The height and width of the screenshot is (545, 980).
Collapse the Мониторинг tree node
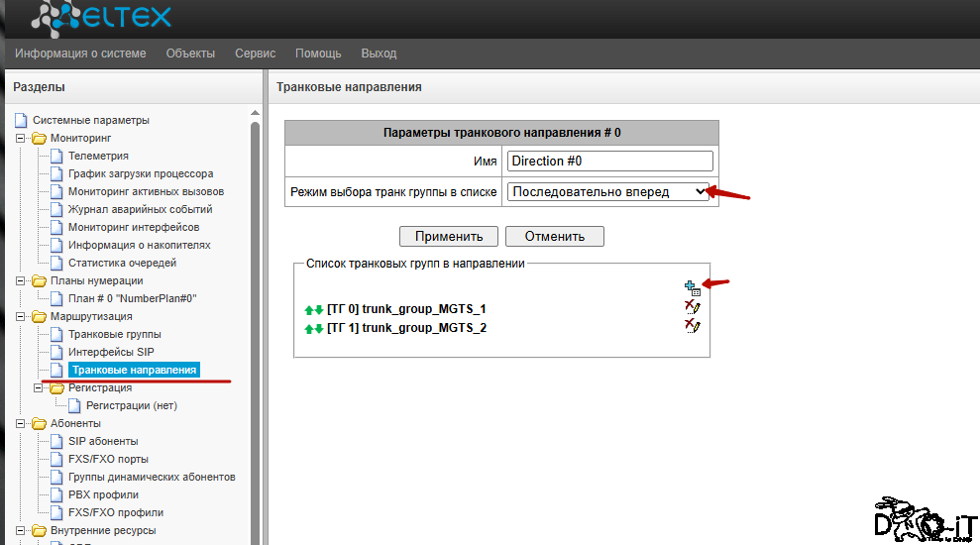tap(21, 138)
